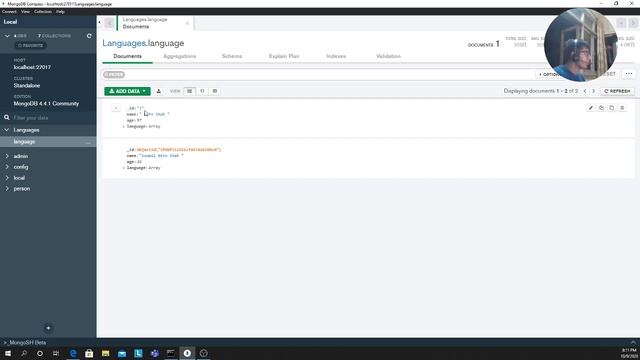Export the collection with the toolbar icon
Viewport: 640px width, 360px height.
pos(159,91)
